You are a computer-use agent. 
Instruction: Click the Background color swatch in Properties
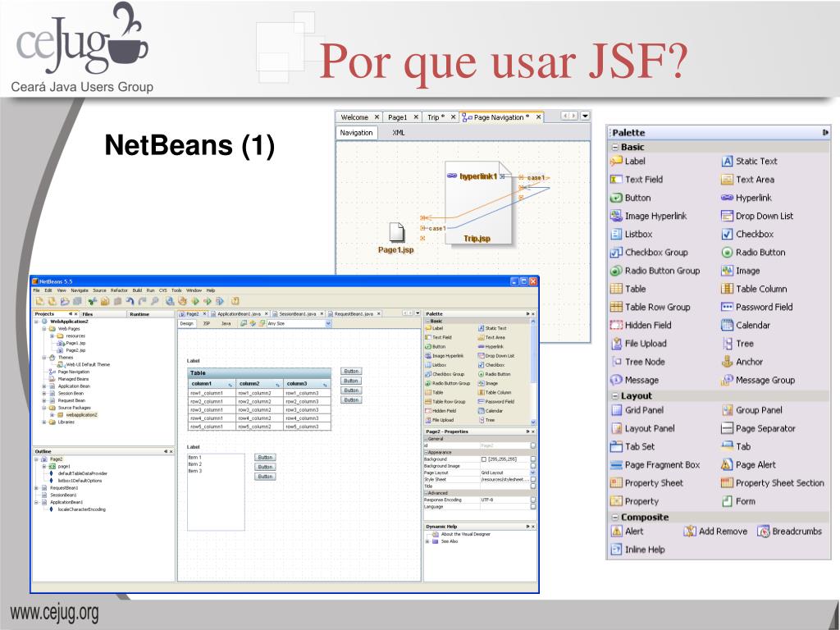pos(484,459)
